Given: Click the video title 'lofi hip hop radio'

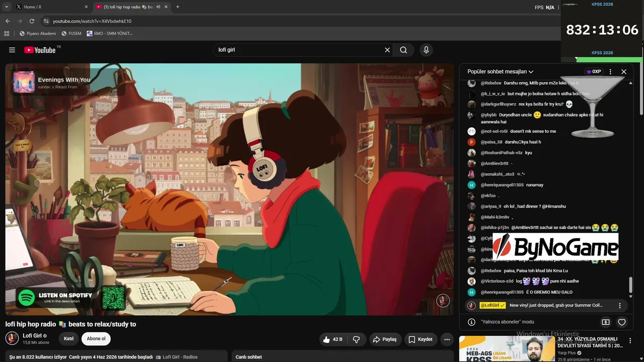Looking at the screenshot, I should (71, 324).
